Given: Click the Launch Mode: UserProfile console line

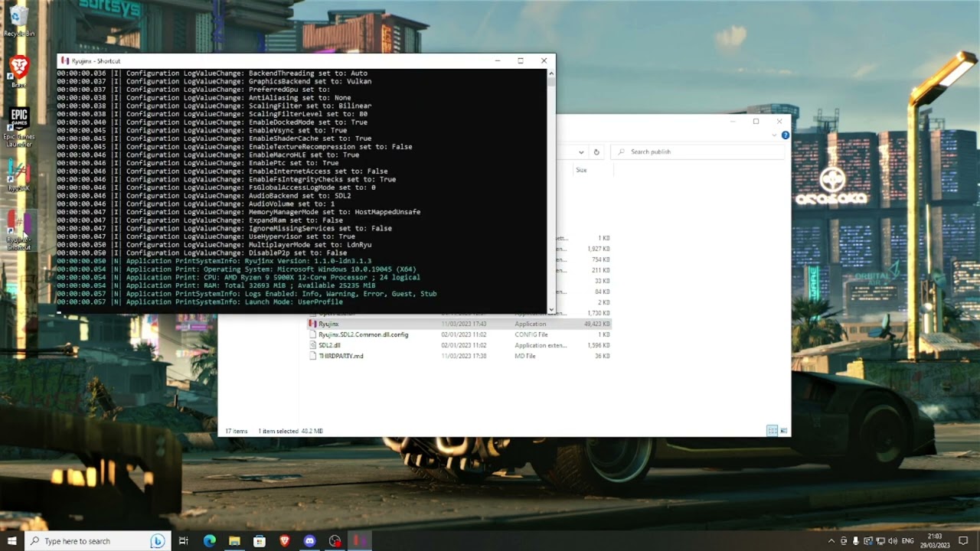Looking at the screenshot, I should (200, 302).
